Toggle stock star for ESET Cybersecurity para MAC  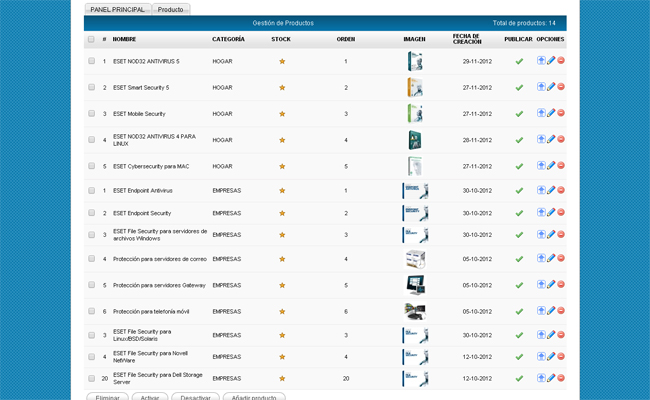tap(282, 166)
